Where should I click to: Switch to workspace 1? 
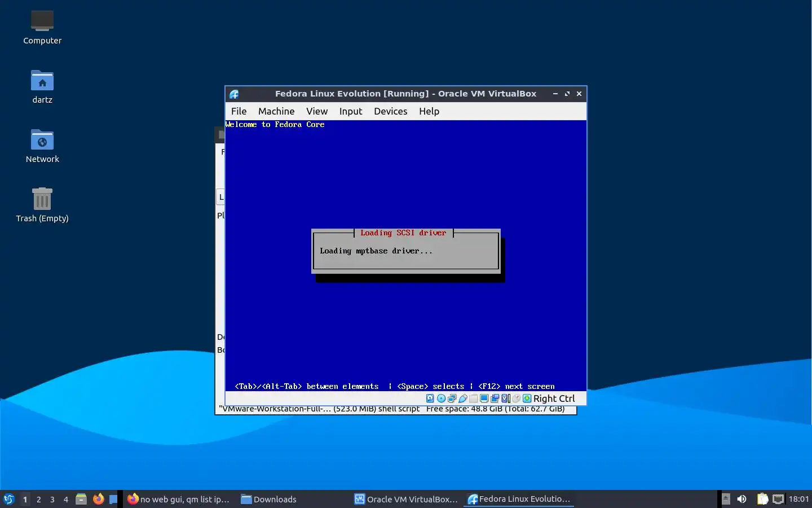pos(25,499)
